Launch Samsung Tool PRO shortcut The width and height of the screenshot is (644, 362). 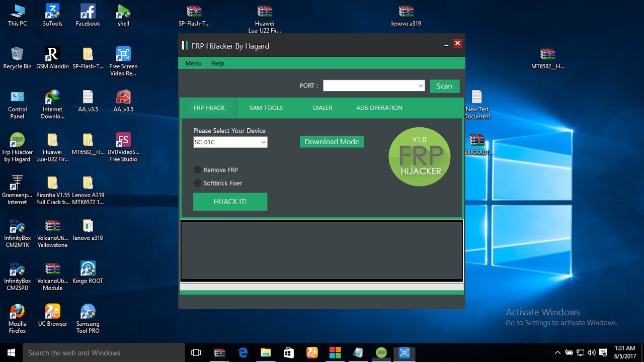click(88, 319)
